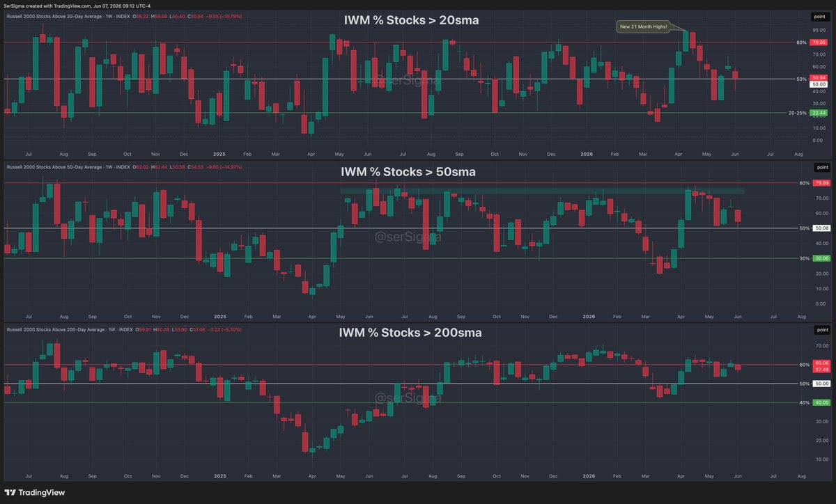Click the 'IWM % Stocks > 200sma' chart title
The width and height of the screenshot is (836, 504).
[410, 333]
